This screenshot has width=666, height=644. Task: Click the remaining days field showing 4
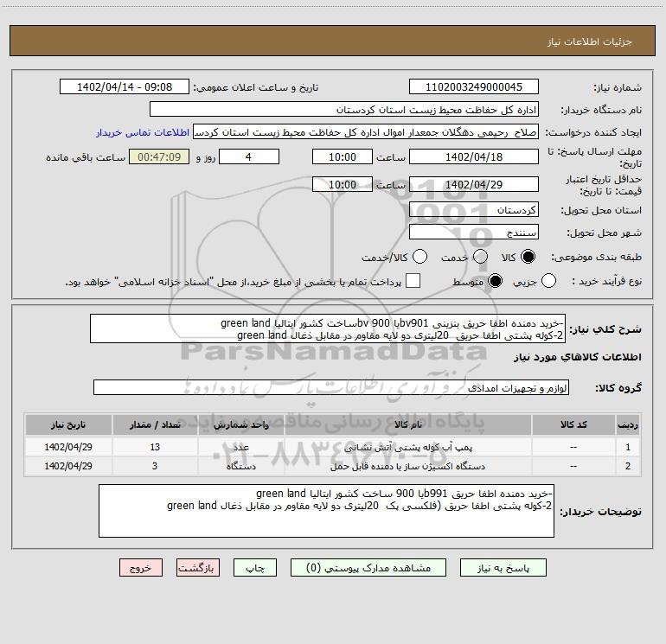[x=249, y=157]
